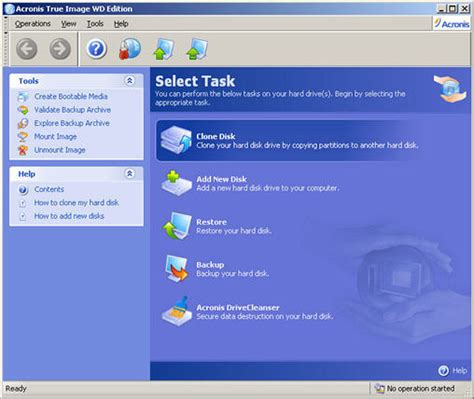Click the Select Task heading
This screenshot has height=399, width=474.
point(195,81)
